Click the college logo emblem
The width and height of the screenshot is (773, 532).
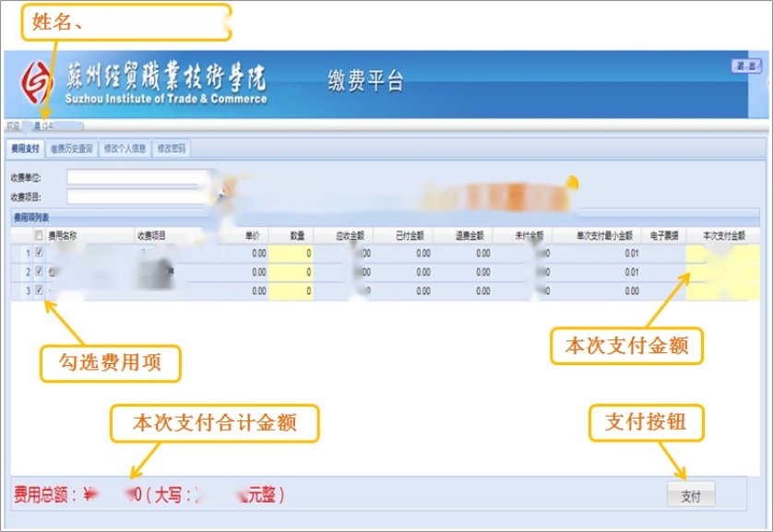[x=36, y=84]
